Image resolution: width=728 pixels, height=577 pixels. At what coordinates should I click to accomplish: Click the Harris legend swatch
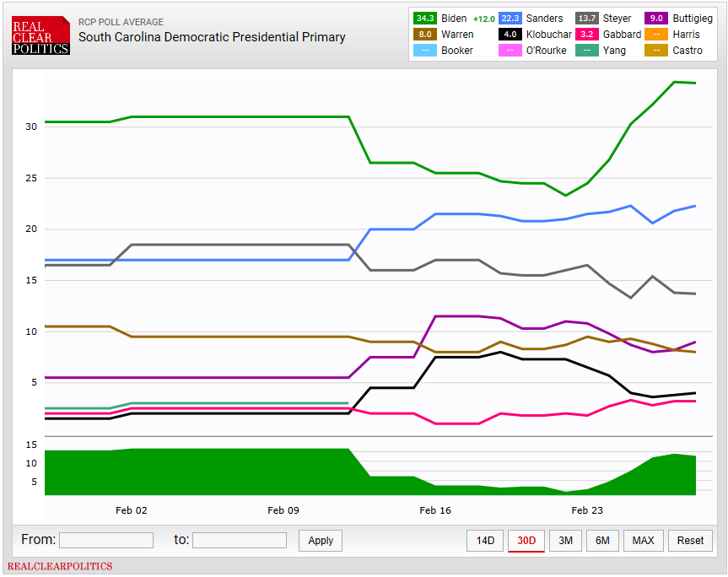tap(657, 35)
